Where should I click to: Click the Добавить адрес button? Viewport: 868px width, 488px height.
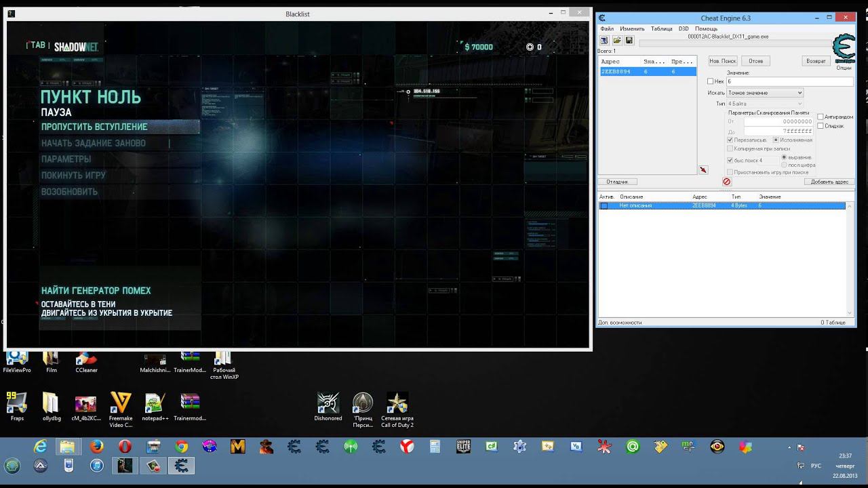pyautogui.click(x=829, y=182)
